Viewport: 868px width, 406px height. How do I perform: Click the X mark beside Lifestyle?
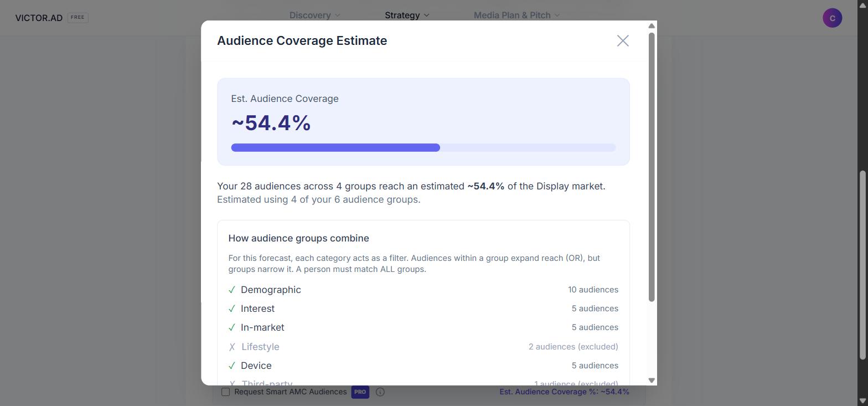(232, 347)
